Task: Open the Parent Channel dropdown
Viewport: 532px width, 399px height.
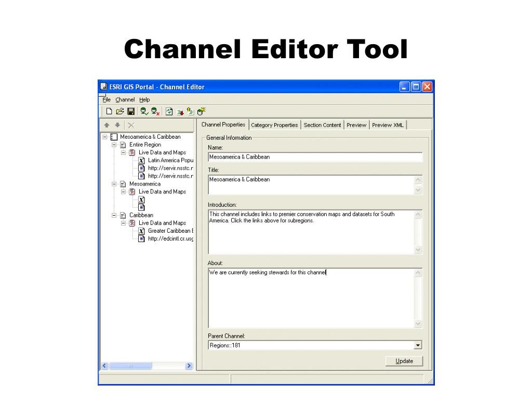Action: click(418, 345)
